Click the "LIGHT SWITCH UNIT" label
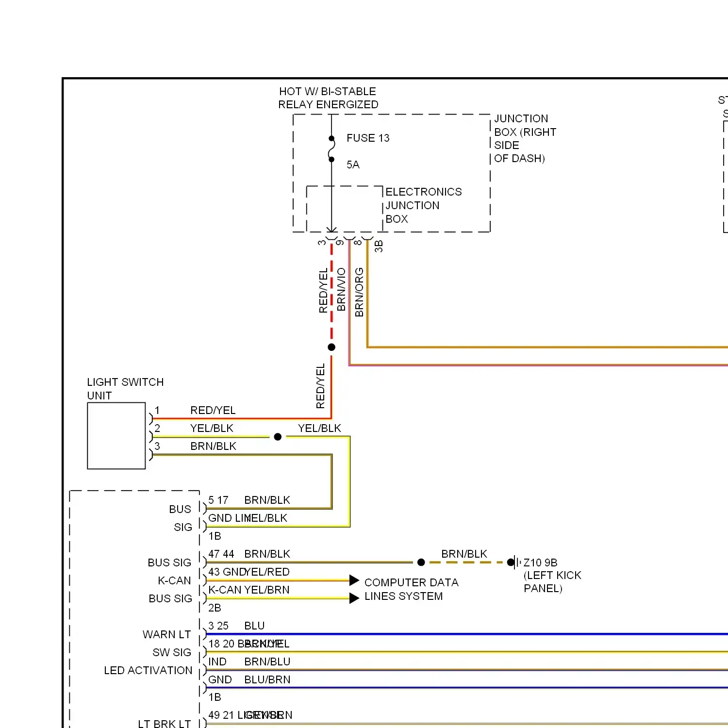The width and height of the screenshot is (728, 728). (x=125, y=389)
